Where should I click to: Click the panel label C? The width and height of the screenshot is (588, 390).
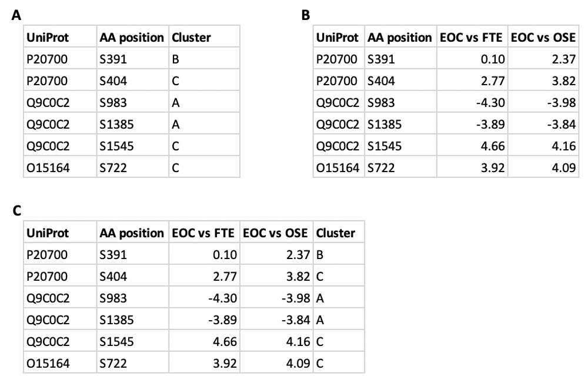(x=17, y=211)
